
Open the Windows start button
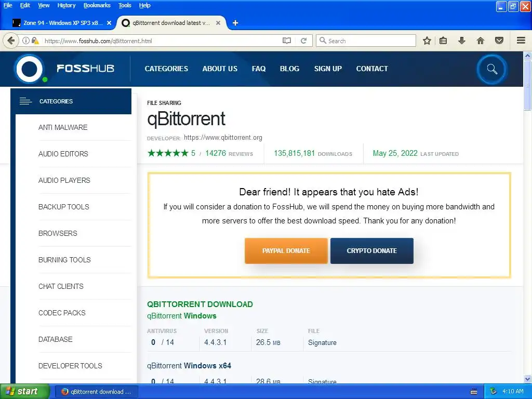(25, 392)
